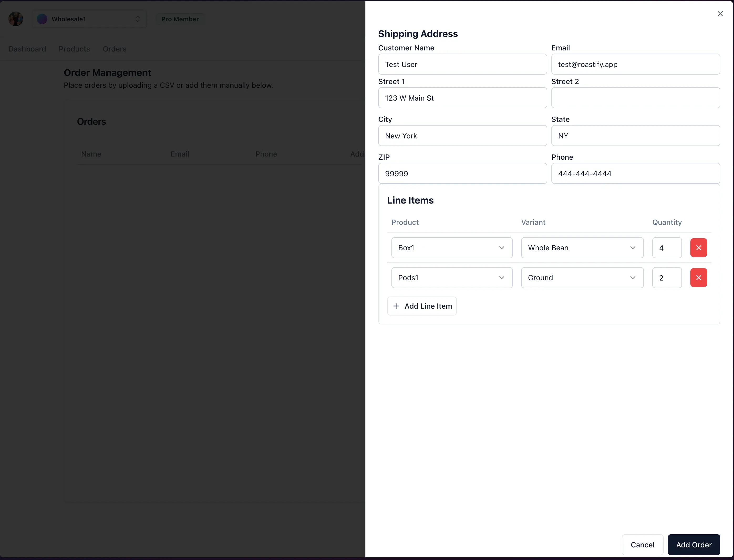Click the Products menu item

click(74, 48)
